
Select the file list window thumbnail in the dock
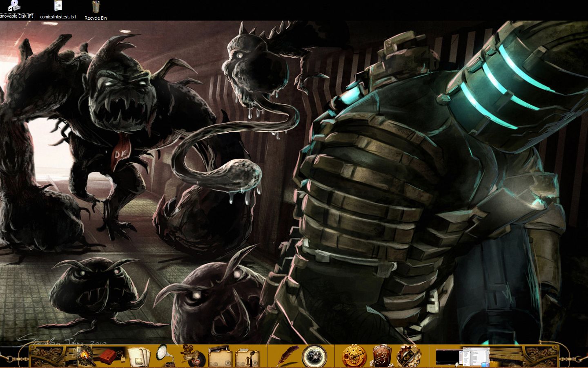point(475,357)
